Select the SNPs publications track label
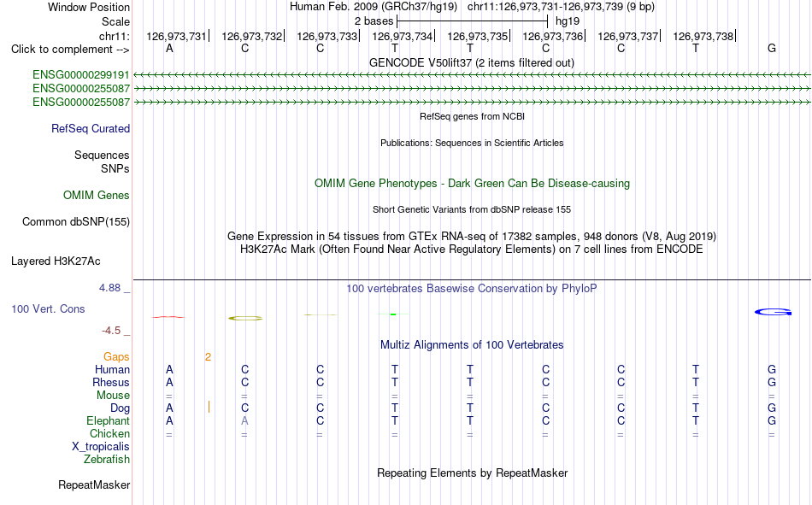812x505 pixels. tap(115, 169)
